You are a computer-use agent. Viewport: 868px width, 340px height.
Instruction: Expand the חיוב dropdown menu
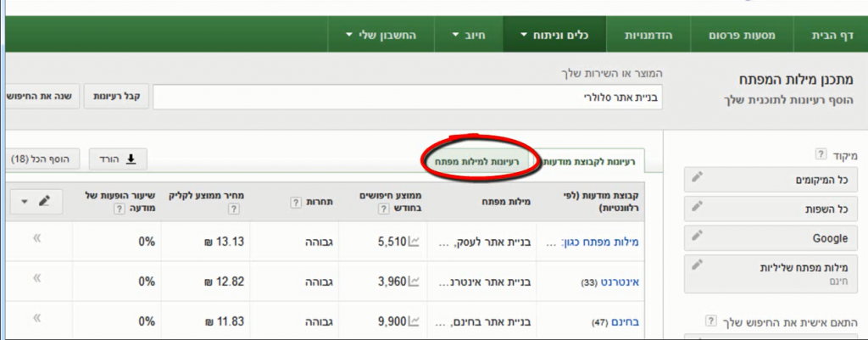click(x=468, y=35)
